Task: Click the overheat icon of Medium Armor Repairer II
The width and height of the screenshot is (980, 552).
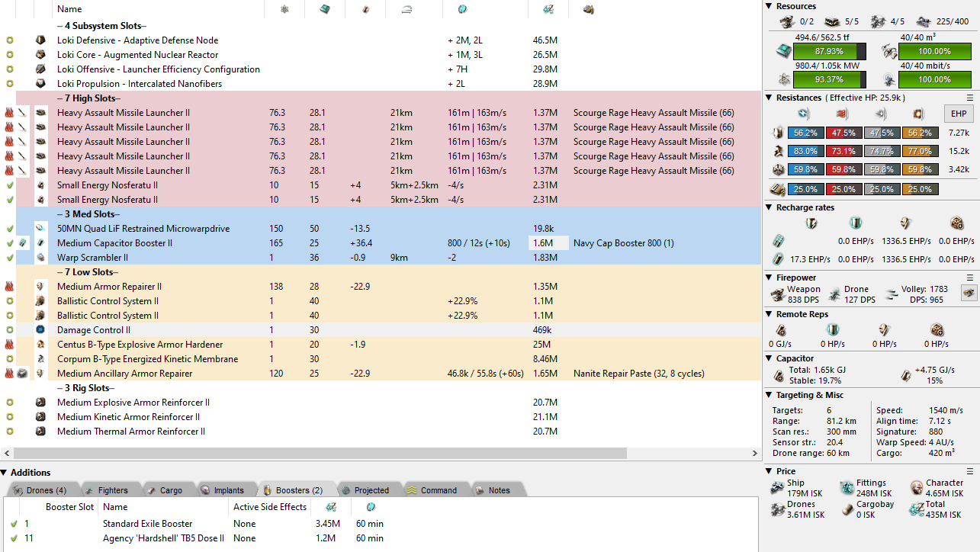Action: click(x=9, y=287)
